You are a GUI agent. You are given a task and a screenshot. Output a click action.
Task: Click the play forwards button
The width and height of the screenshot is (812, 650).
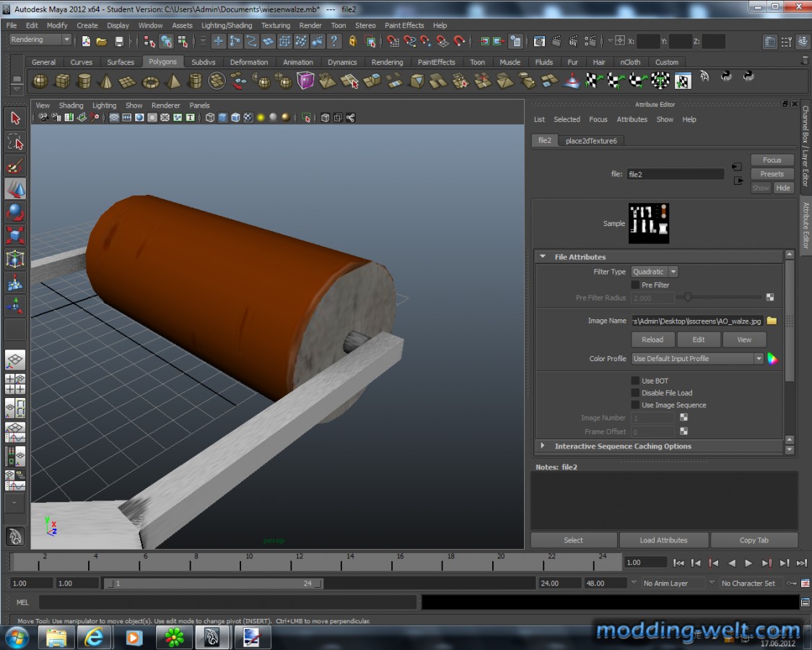748,563
